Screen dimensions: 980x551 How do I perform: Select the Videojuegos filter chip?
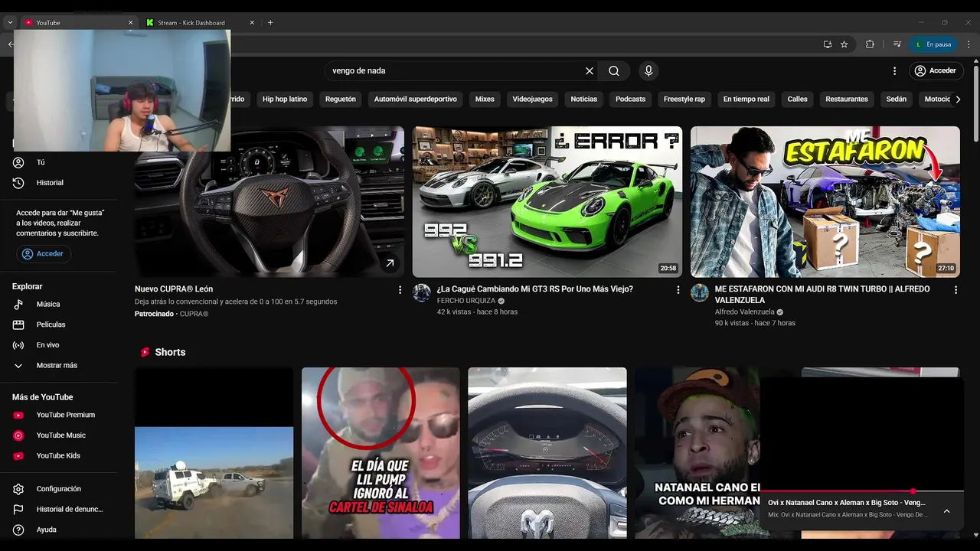(x=532, y=99)
